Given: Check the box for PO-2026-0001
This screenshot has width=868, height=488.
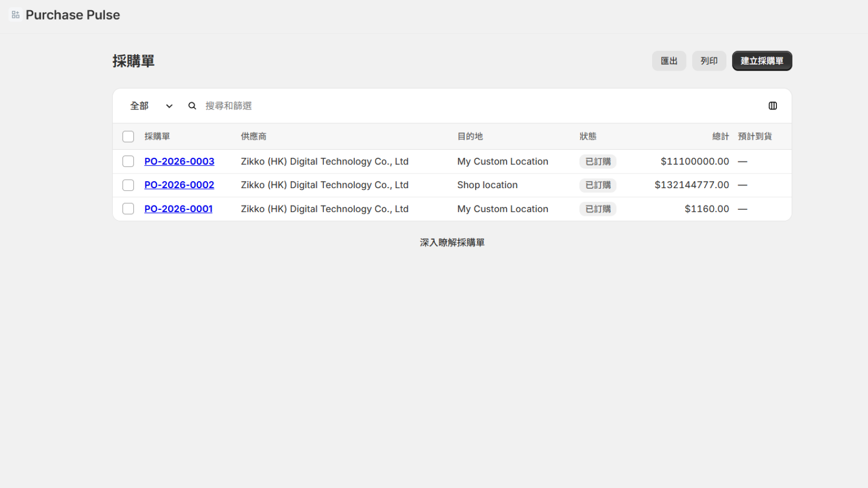Looking at the screenshot, I should point(128,209).
